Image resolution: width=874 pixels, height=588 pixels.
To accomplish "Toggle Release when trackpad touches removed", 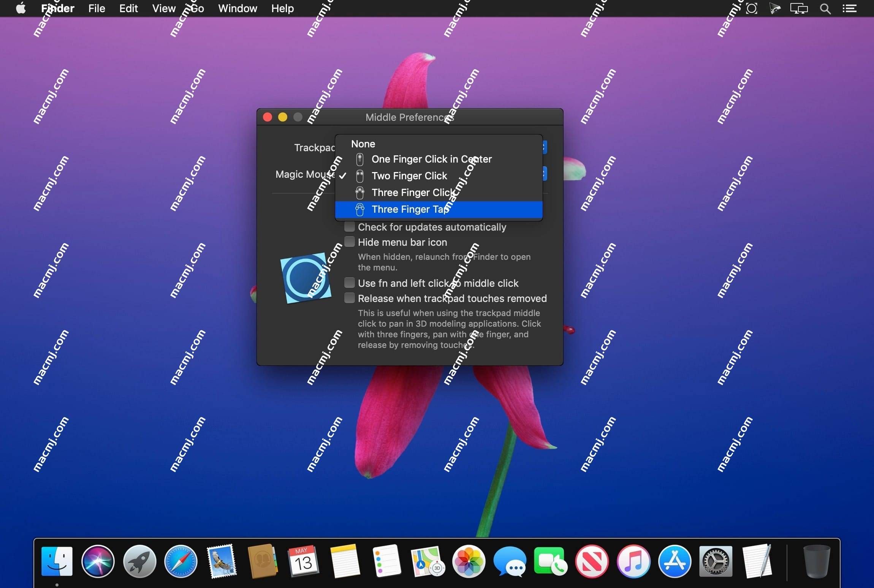I will (x=349, y=298).
